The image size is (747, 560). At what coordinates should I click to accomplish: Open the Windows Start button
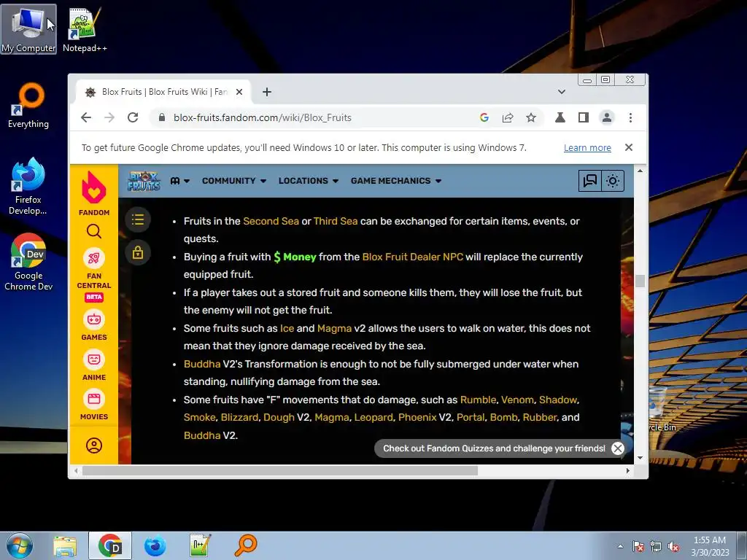point(20,545)
